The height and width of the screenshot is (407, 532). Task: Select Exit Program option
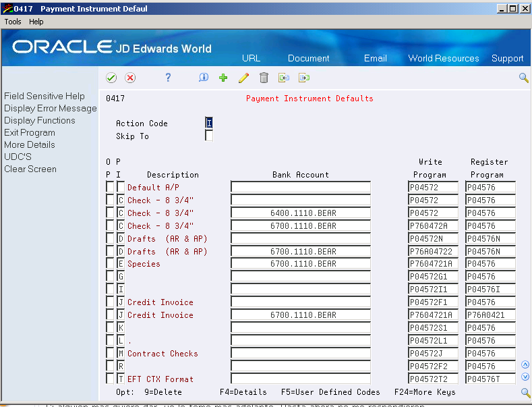click(x=30, y=133)
